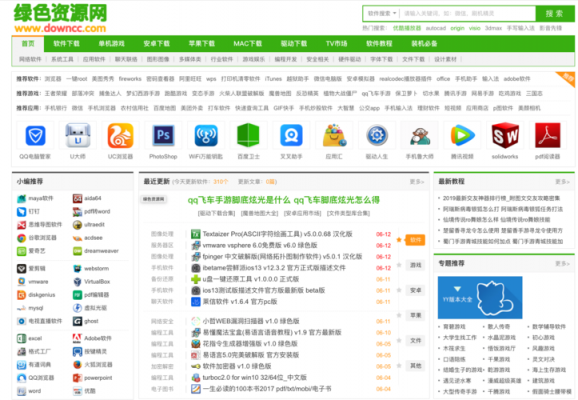
Task: Select the 苹果 filter tab
Action: pyautogui.click(x=415, y=316)
